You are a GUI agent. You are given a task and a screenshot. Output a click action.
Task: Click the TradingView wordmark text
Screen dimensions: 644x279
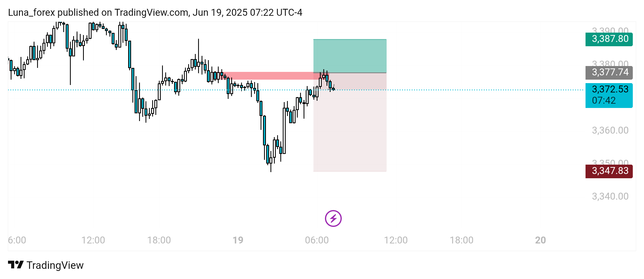pos(55,265)
